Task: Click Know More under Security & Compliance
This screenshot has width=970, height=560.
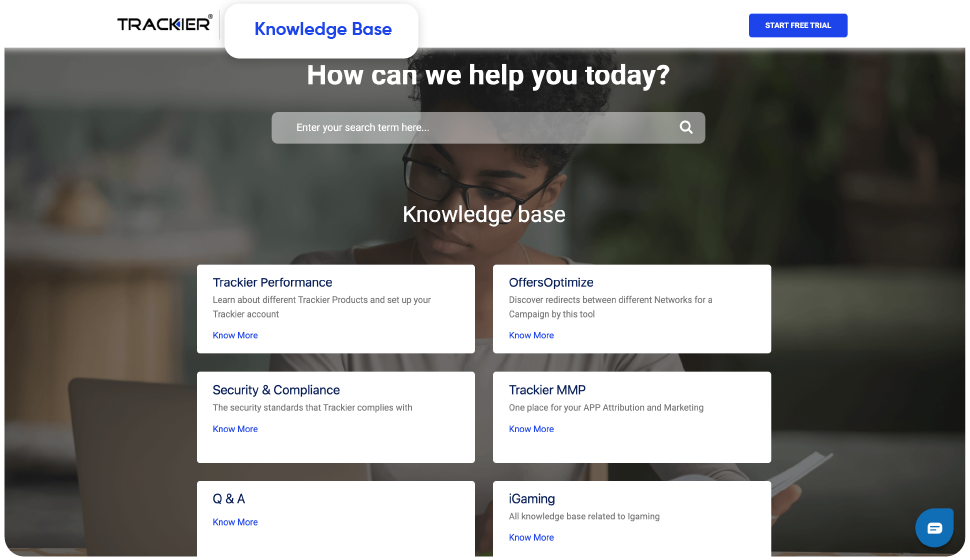Action: [x=235, y=429]
